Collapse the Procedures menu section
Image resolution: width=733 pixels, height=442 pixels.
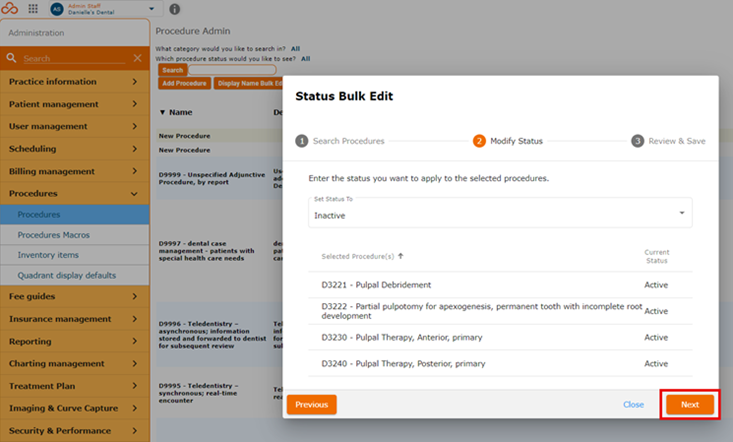[x=75, y=193]
